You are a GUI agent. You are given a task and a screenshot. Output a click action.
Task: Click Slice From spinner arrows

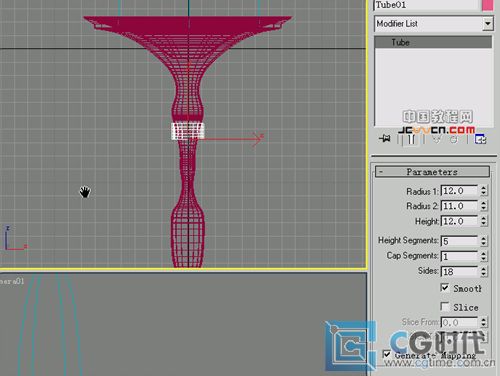coord(484,322)
